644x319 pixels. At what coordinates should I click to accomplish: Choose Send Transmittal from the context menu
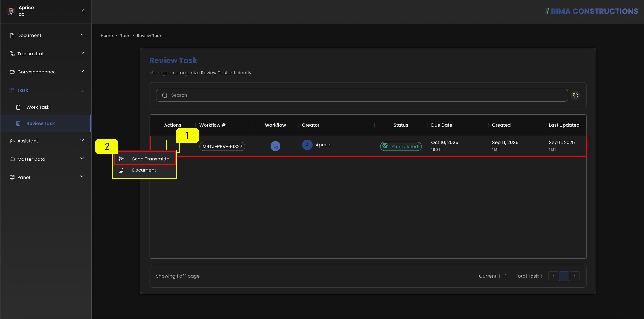point(145,159)
